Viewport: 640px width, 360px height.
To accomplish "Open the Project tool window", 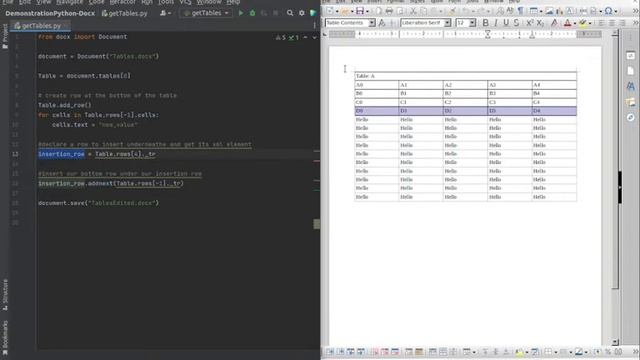I will pos(5,37).
